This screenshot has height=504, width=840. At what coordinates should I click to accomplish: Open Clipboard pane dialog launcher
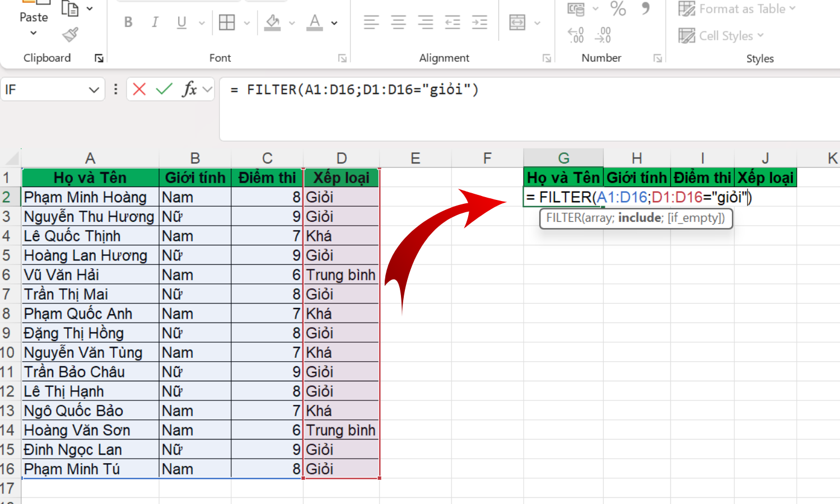tap(99, 58)
